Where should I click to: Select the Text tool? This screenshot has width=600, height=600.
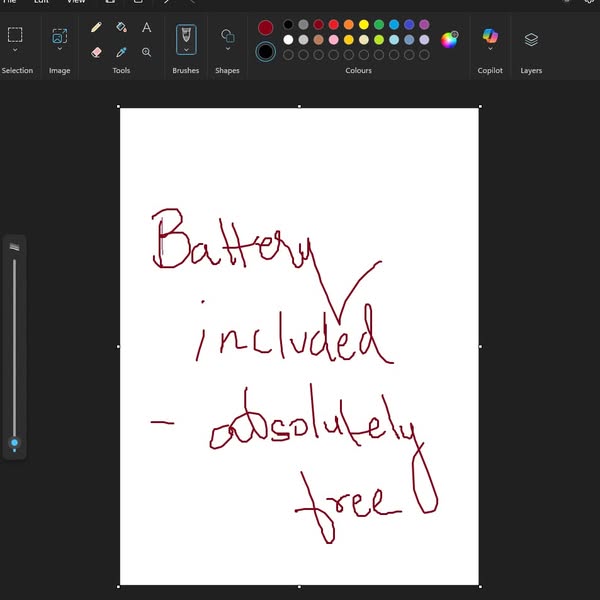tap(146, 28)
